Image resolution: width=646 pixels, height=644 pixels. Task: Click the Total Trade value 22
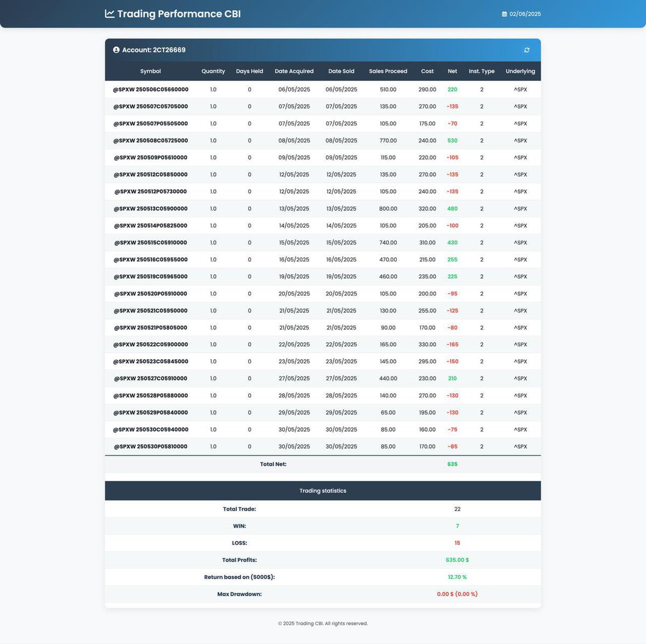click(457, 509)
